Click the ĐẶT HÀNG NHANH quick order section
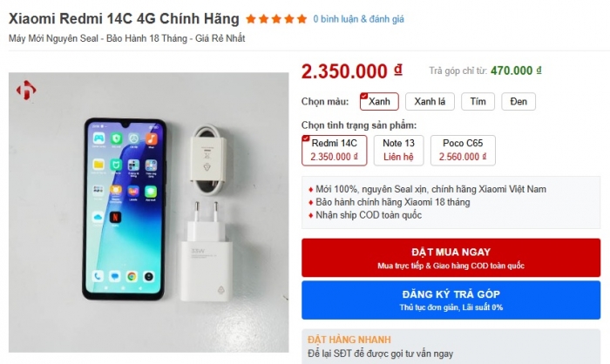610x364 pixels. [451, 347]
